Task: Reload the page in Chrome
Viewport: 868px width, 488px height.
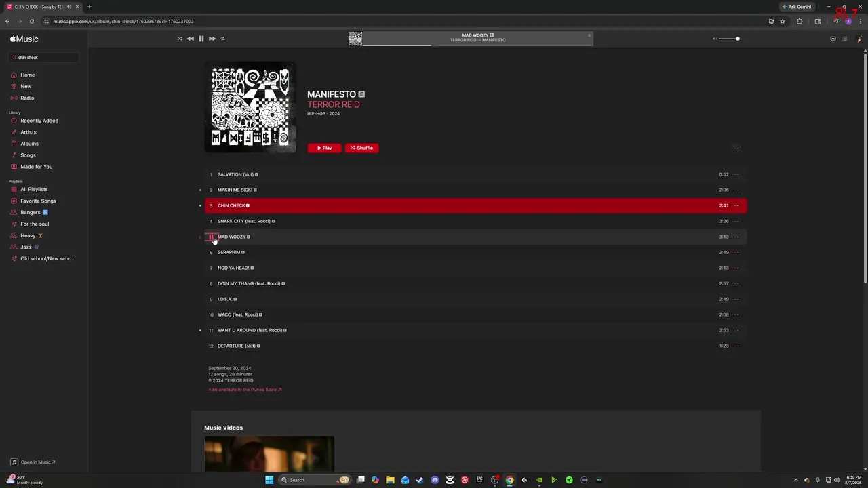Action: [x=31, y=21]
